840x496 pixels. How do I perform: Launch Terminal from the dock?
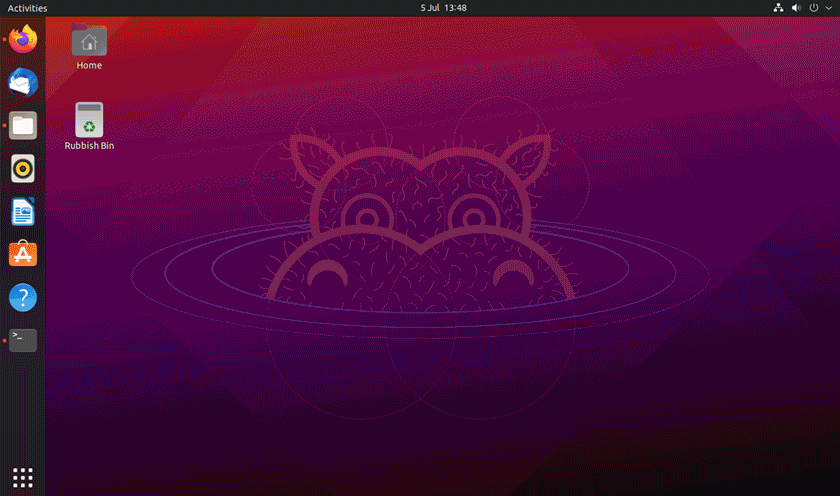click(23, 340)
